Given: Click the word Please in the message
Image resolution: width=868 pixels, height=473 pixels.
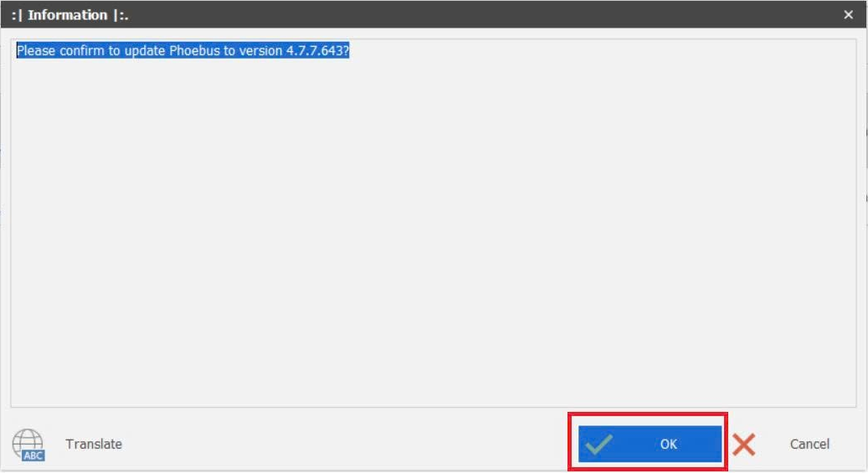Looking at the screenshot, I should click(x=36, y=50).
